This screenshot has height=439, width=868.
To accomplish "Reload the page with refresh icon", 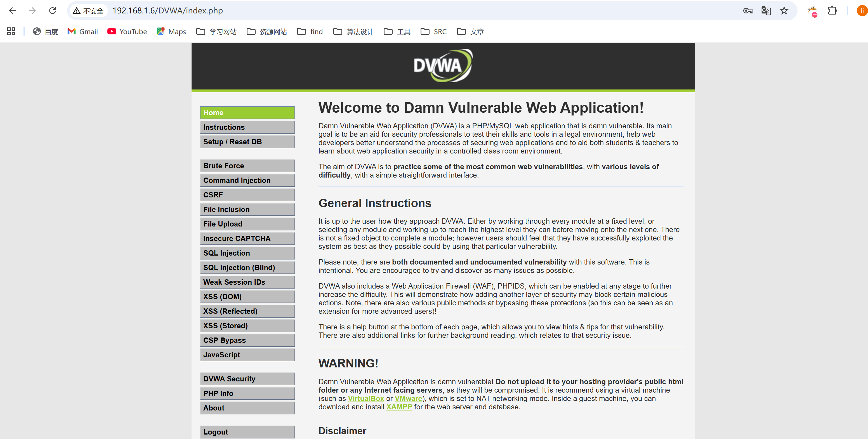I will click(x=53, y=11).
